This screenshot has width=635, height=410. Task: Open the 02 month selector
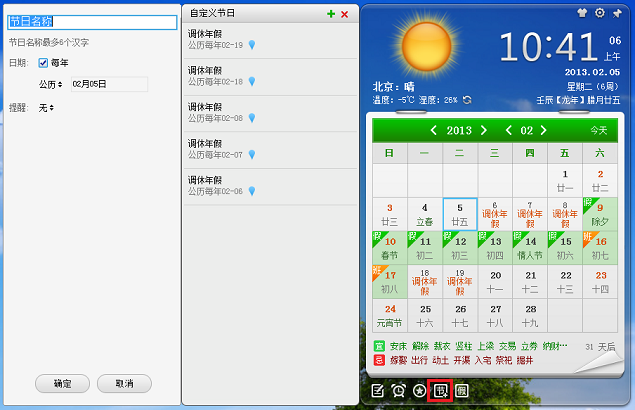[526, 130]
